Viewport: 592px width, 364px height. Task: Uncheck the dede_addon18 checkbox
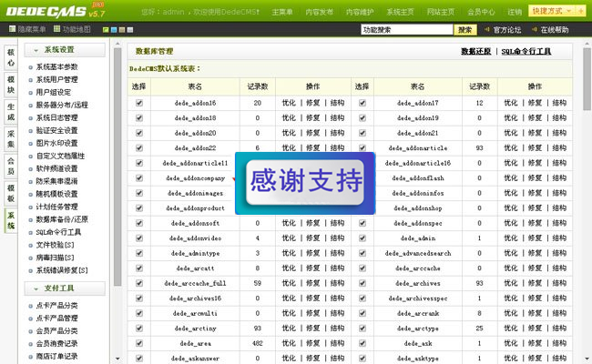(139, 117)
